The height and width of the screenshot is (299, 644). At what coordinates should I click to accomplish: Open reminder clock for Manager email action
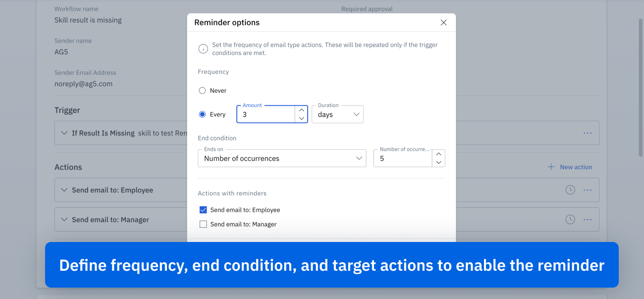click(x=570, y=220)
